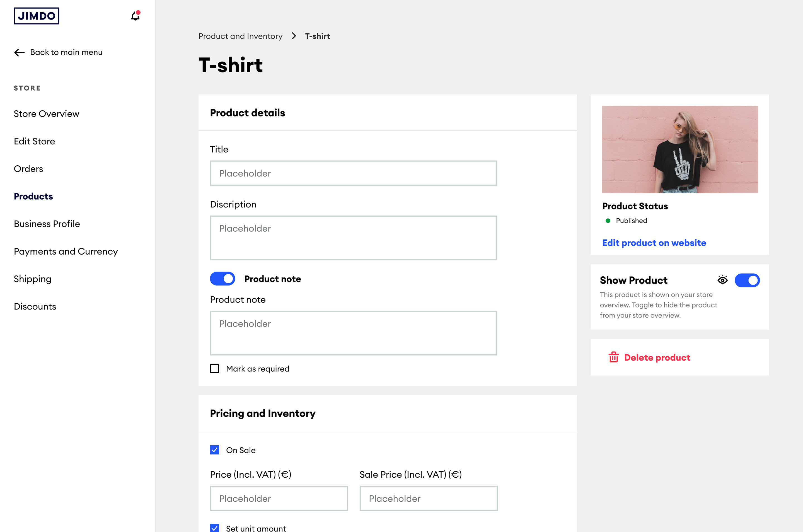Click the Product Status label
Viewport: 803px width, 532px height.
pyautogui.click(x=635, y=206)
